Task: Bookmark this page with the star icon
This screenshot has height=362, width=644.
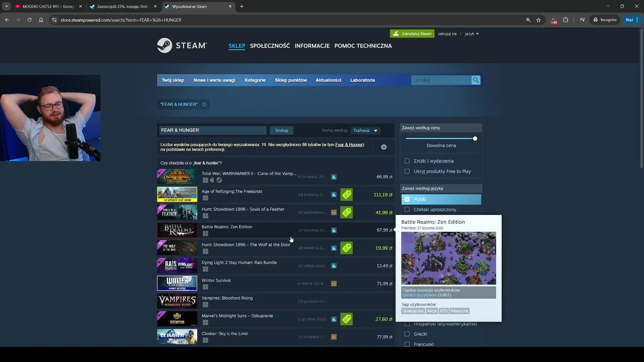Action: tap(538, 20)
